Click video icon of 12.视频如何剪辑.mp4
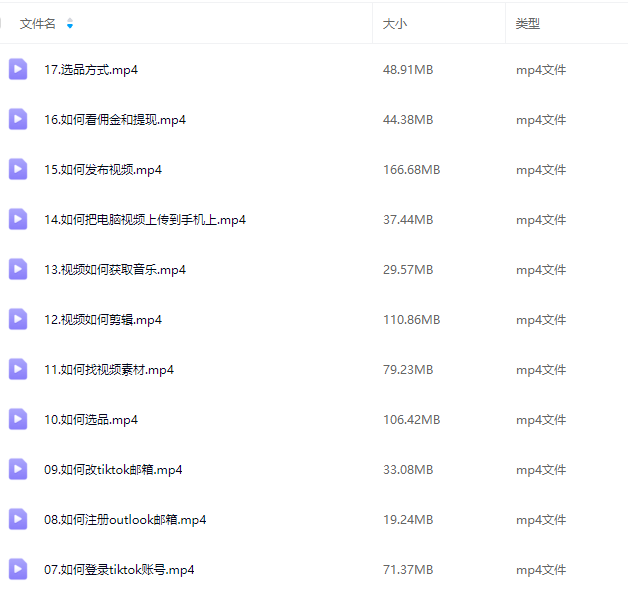This screenshot has height=596, width=628. 18,319
